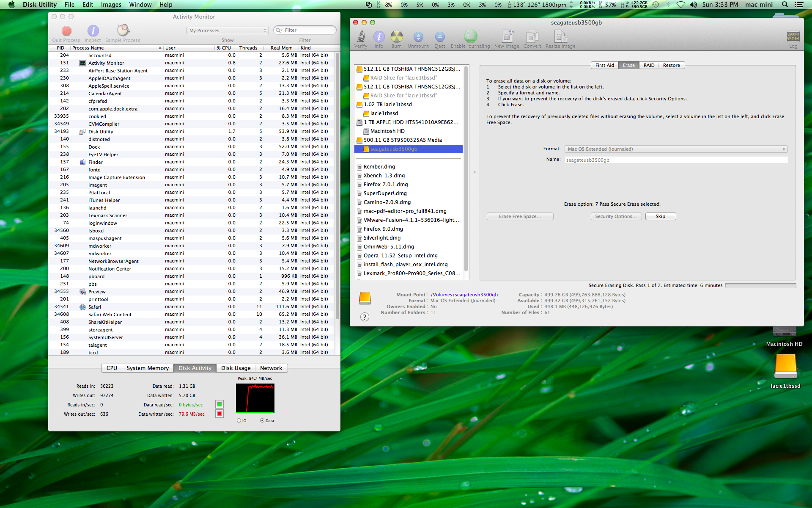
Task: Click the Sample Process icon
Action: pyautogui.click(x=123, y=30)
